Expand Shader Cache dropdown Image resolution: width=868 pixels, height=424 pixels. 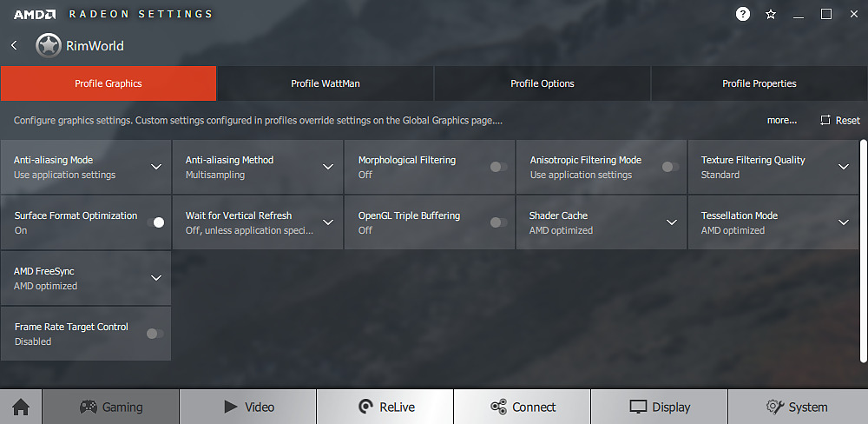672,222
